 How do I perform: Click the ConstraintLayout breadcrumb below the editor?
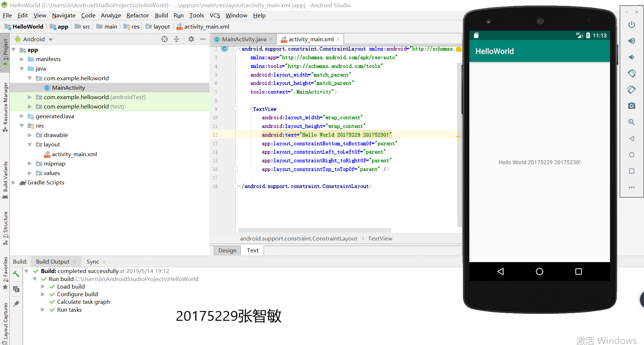(x=298, y=239)
